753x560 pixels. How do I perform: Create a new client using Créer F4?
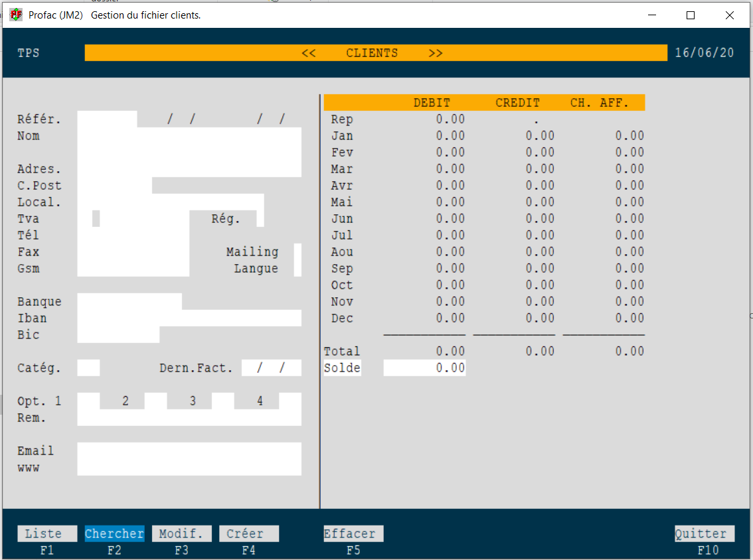pyautogui.click(x=248, y=533)
